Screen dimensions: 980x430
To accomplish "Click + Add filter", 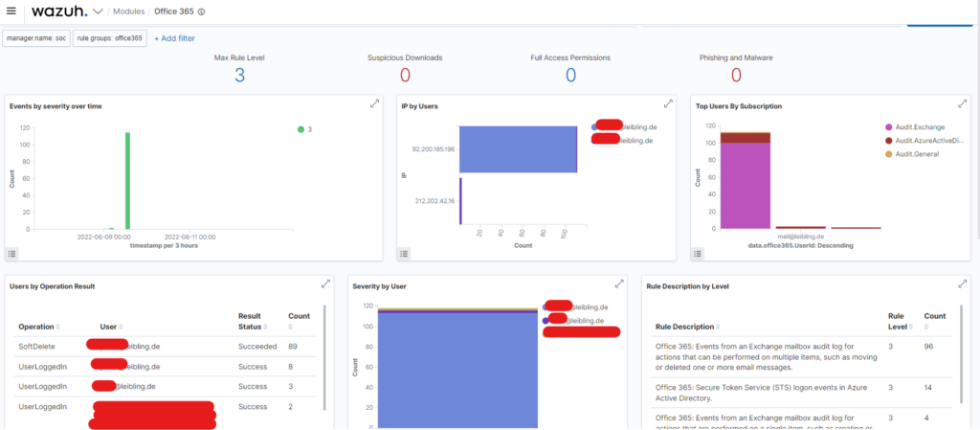I will click(x=174, y=38).
